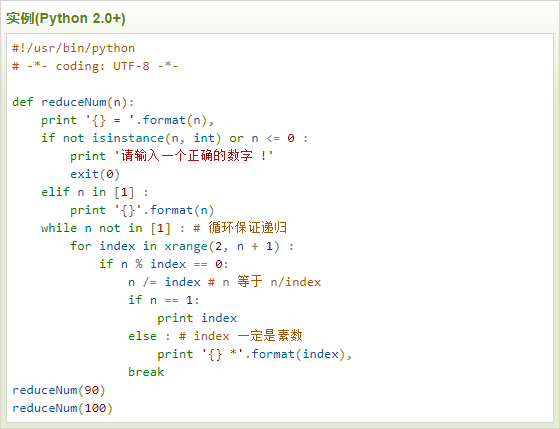Viewport: 560px width, 429px height.
Task: Click the comment "# n 等于 n/index"
Action: (x=265, y=281)
